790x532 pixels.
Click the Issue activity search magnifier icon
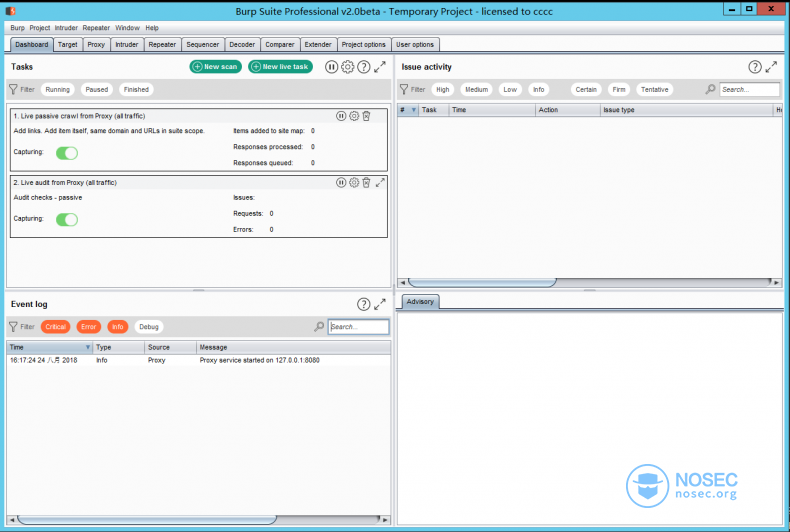(710, 89)
